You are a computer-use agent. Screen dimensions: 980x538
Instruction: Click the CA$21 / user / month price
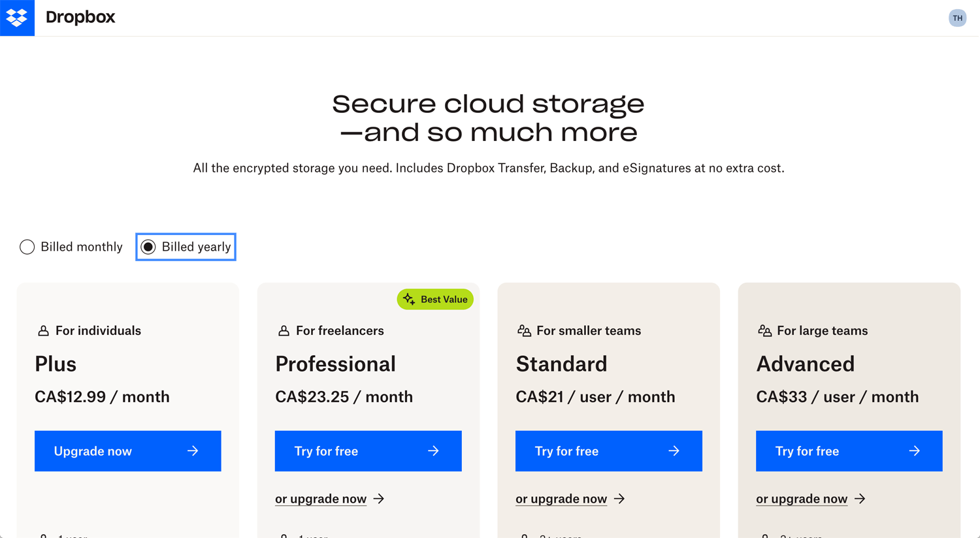click(x=595, y=397)
